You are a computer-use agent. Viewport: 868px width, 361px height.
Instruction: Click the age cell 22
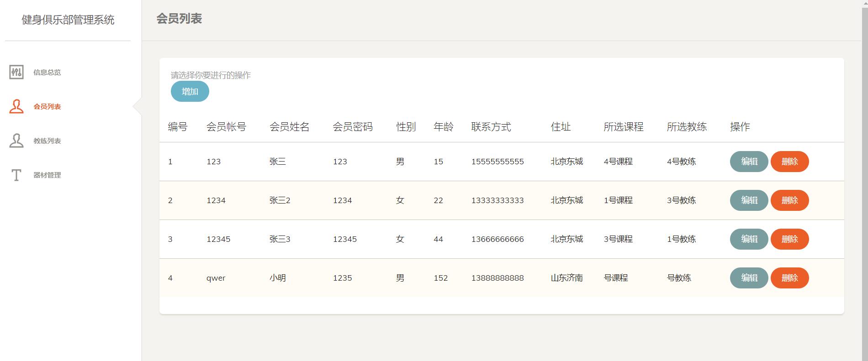[439, 200]
